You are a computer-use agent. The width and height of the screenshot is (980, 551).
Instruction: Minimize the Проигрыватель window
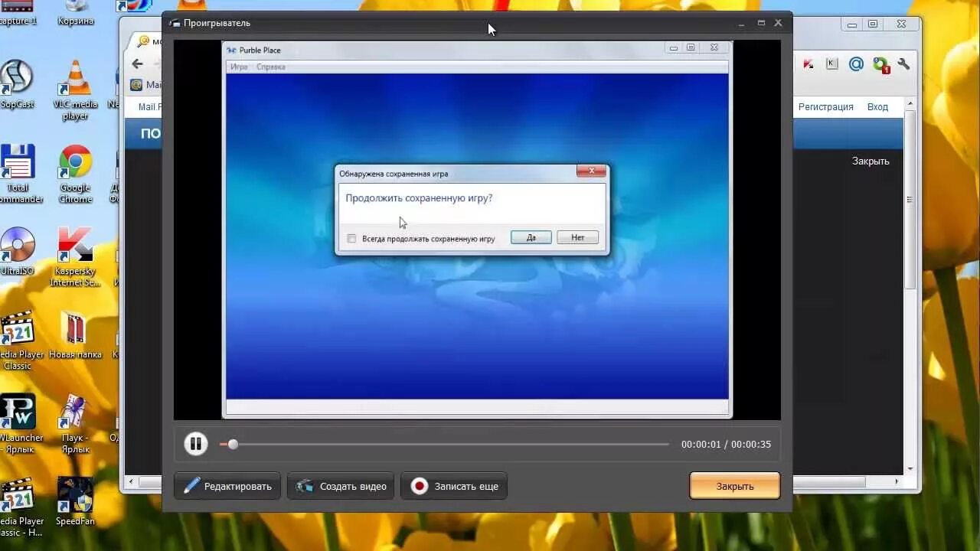pyautogui.click(x=742, y=24)
